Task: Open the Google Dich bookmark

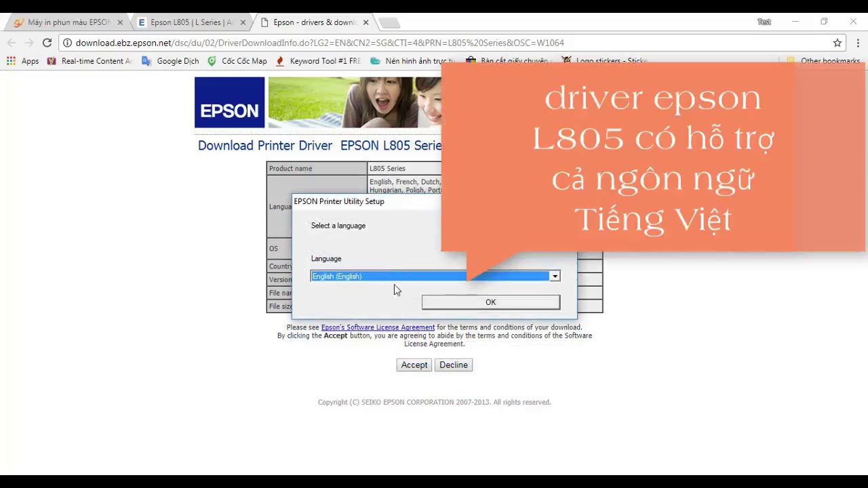Action: coord(170,61)
